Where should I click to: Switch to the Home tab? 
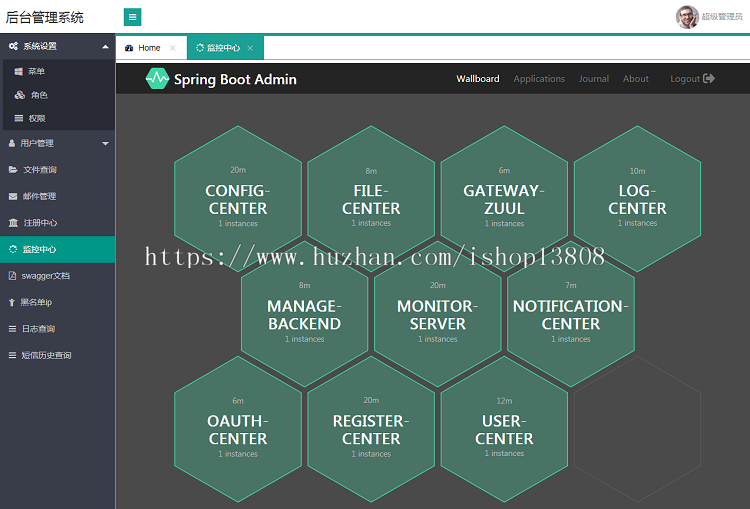tap(151, 48)
